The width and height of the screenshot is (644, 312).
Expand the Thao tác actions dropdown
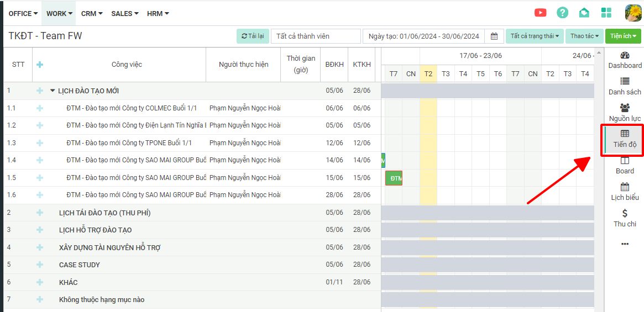584,36
